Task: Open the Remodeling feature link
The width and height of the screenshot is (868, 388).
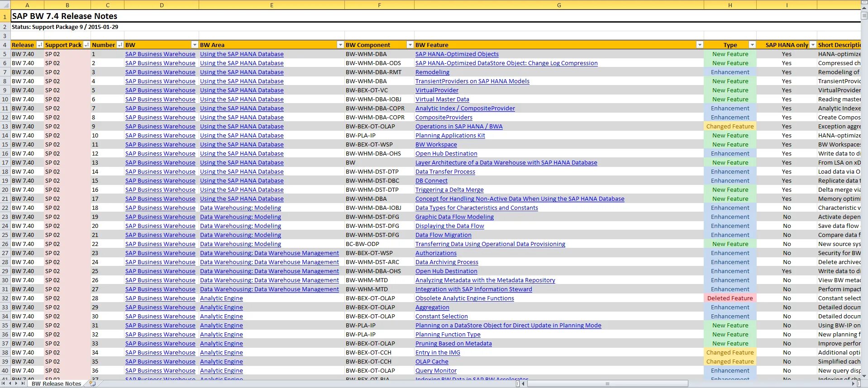Action: (x=432, y=72)
